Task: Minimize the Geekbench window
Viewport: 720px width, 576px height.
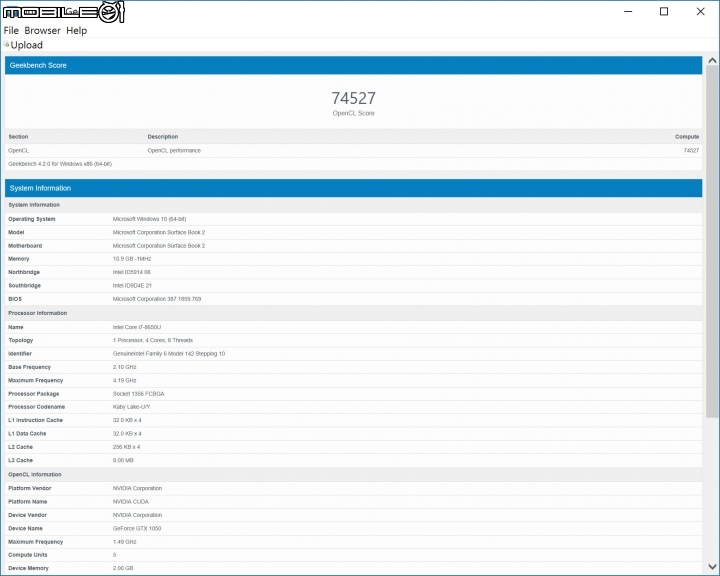Action: (628, 11)
